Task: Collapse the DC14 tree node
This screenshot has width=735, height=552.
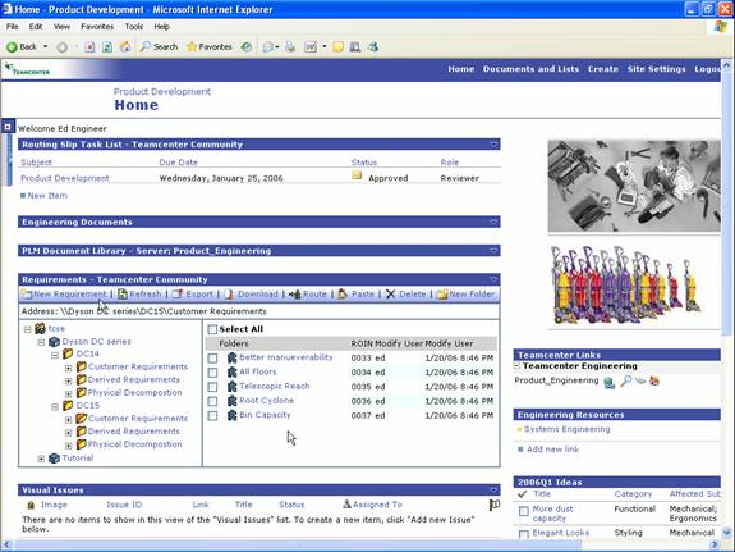Action: pyautogui.click(x=55, y=355)
